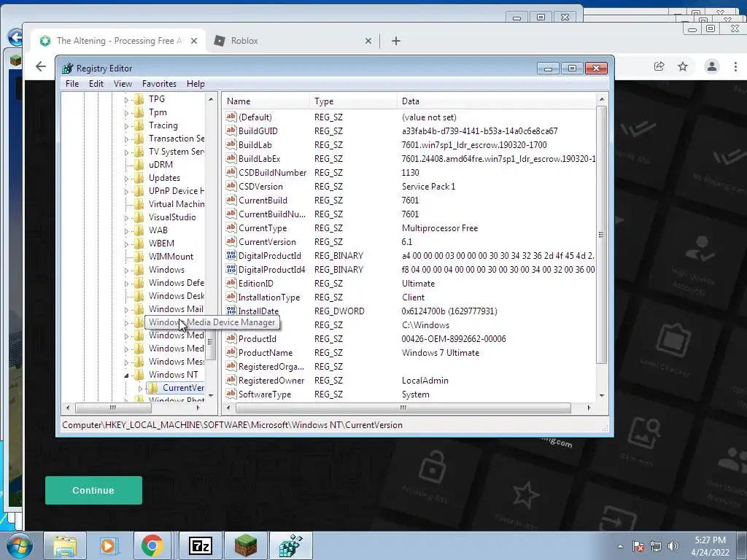Expand the Tpm registry key
The height and width of the screenshot is (560, 747).
point(126,113)
